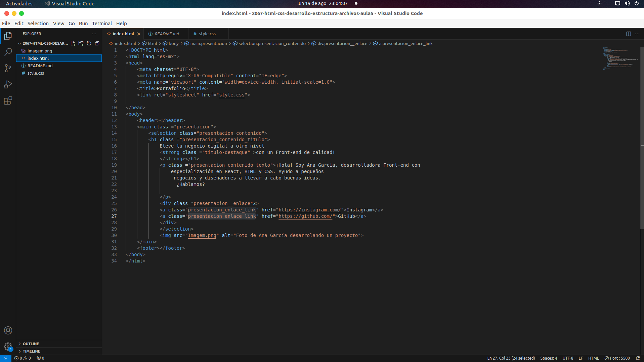Change end of line sequence LF

pyautogui.click(x=581, y=358)
